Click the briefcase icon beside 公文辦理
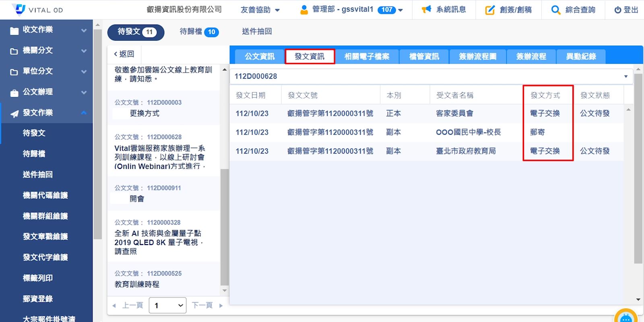The image size is (644, 322). click(14, 93)
